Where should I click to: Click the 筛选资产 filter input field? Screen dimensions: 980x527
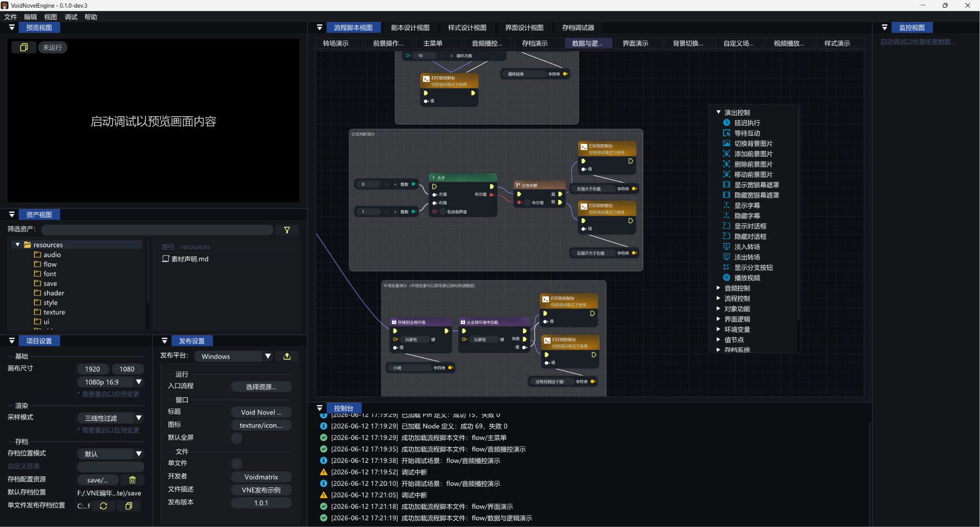[x=157, y=230]
